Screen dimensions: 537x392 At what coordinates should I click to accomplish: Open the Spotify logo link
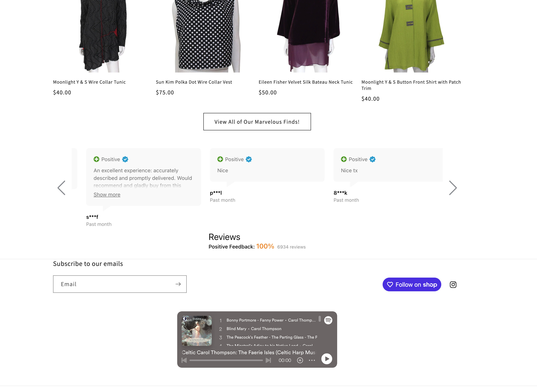tap(328, 320)
